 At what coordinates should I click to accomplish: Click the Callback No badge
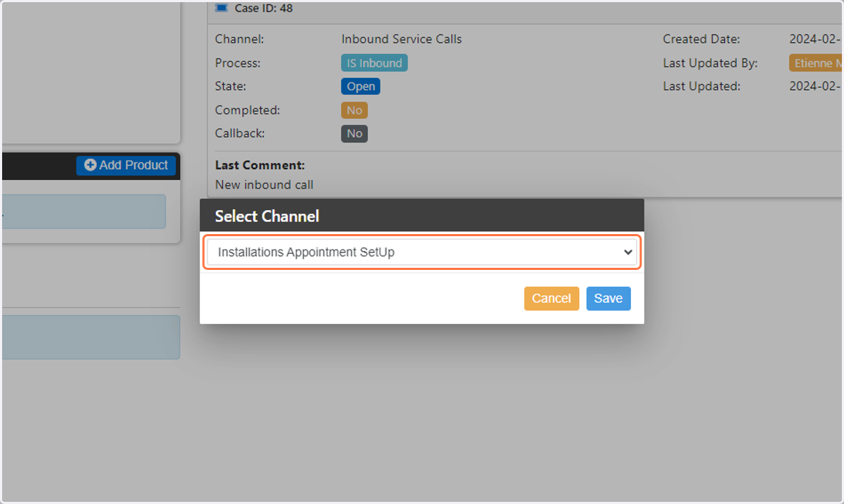point(354,134)
